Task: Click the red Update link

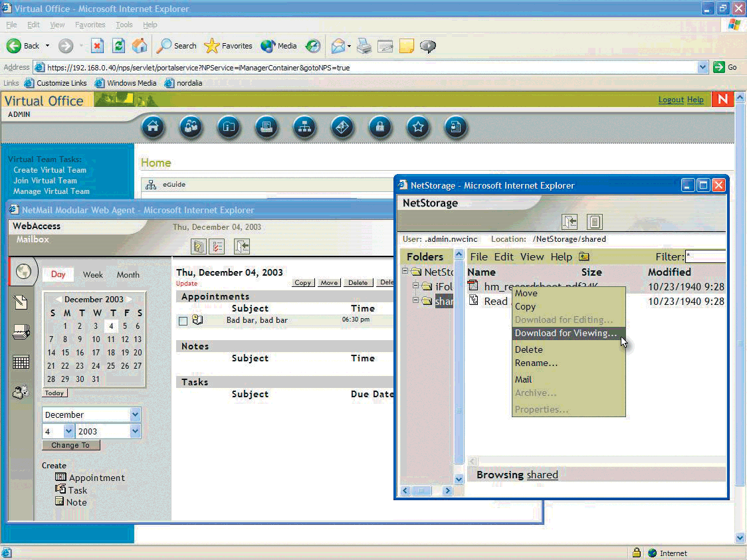Action: [187, 284]
